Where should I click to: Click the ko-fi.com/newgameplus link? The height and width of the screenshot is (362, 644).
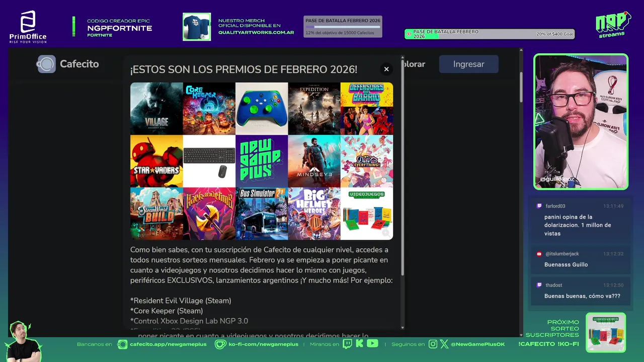(x=264, y=344)
